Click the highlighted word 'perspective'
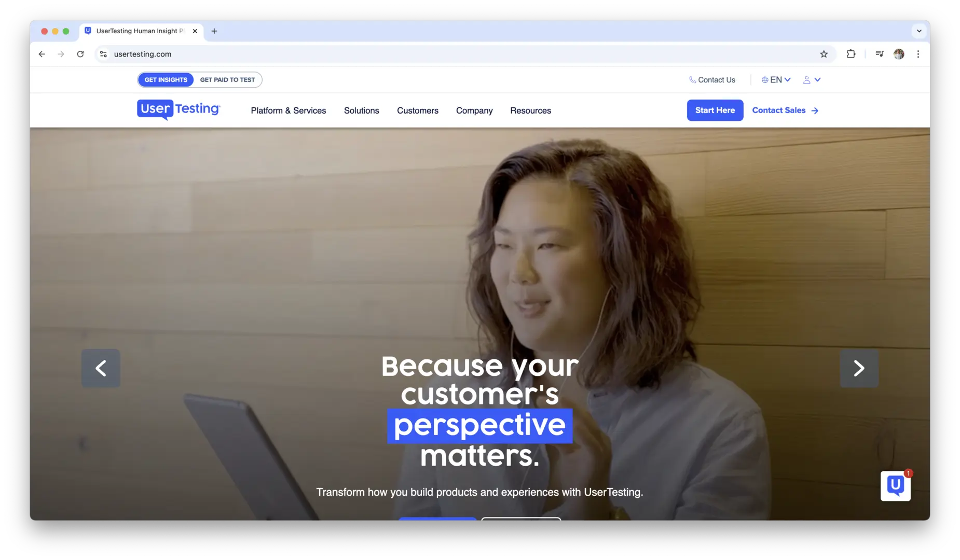 point(479,426)
